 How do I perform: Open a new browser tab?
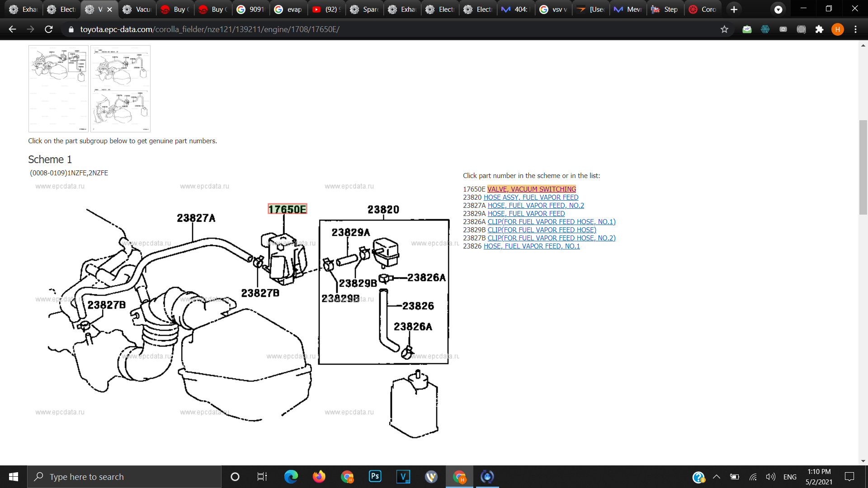point(734,9)
